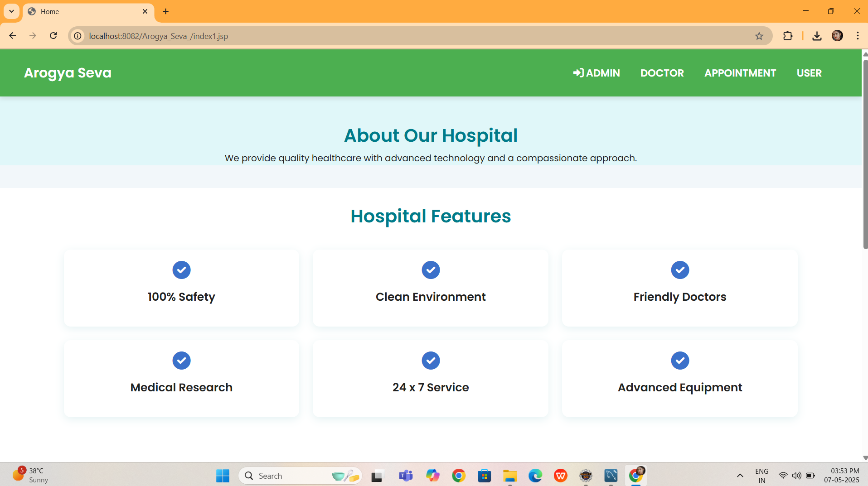Open the Downloads icon in the browser toolbar
Screen dimensions: 868x486
[x=816, y=36]
